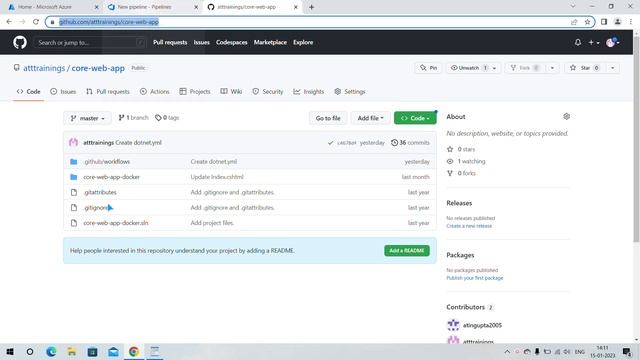Open the master branch dropdown
This screenshot has height=360, width=640.
[x=87, y=118]
